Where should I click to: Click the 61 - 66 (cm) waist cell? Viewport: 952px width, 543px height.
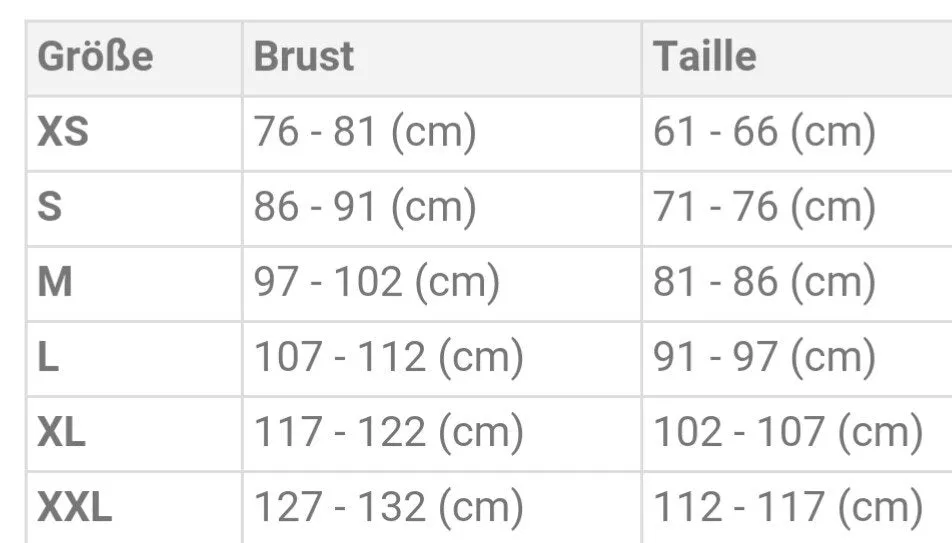click(x=797, y=133)
